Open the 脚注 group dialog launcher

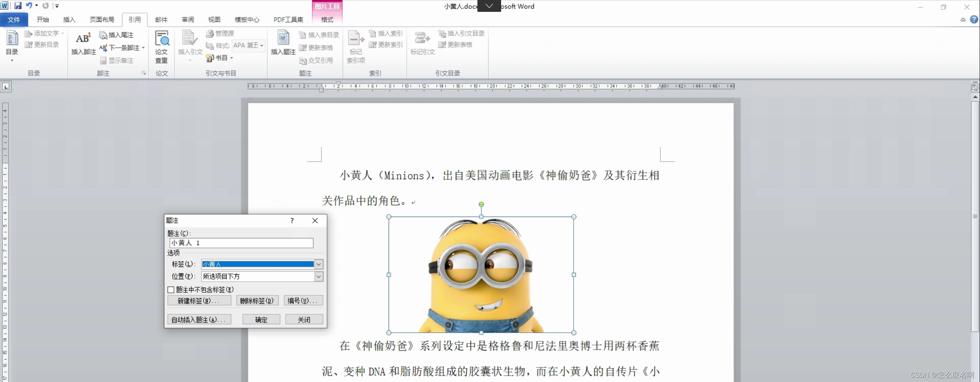click(x=144, y=73)
